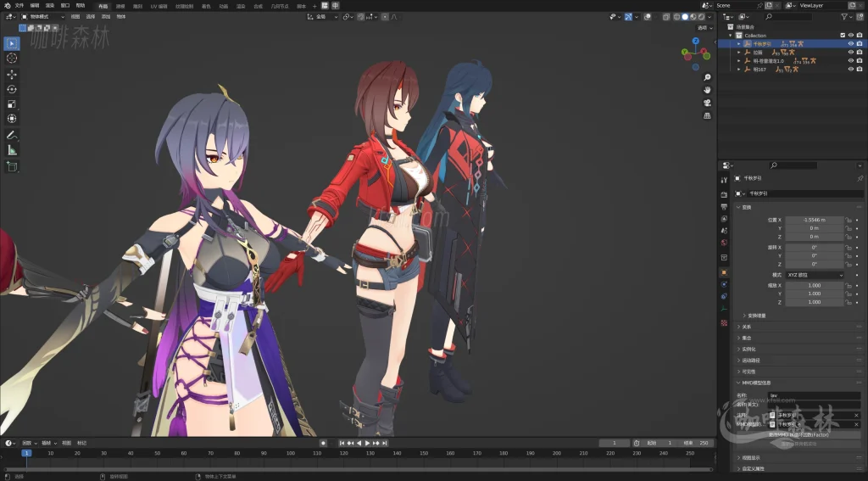Toggle camera view in the viewport
Viewport: 868px width, 481px height.
pos(707,103)
